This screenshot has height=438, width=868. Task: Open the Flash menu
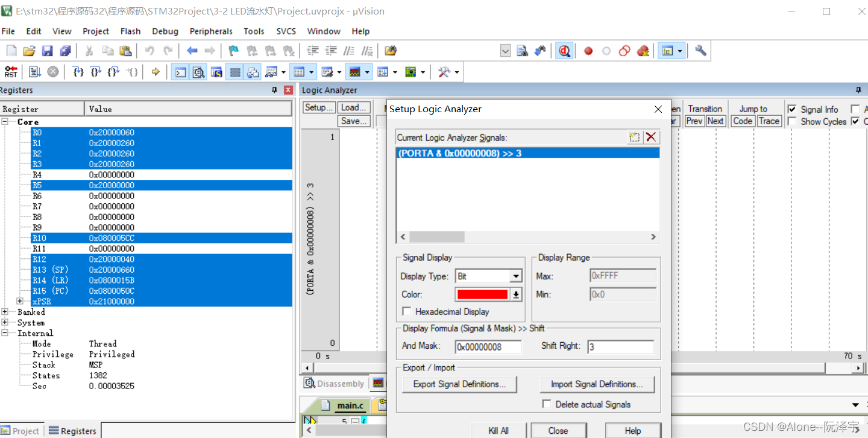130,31
